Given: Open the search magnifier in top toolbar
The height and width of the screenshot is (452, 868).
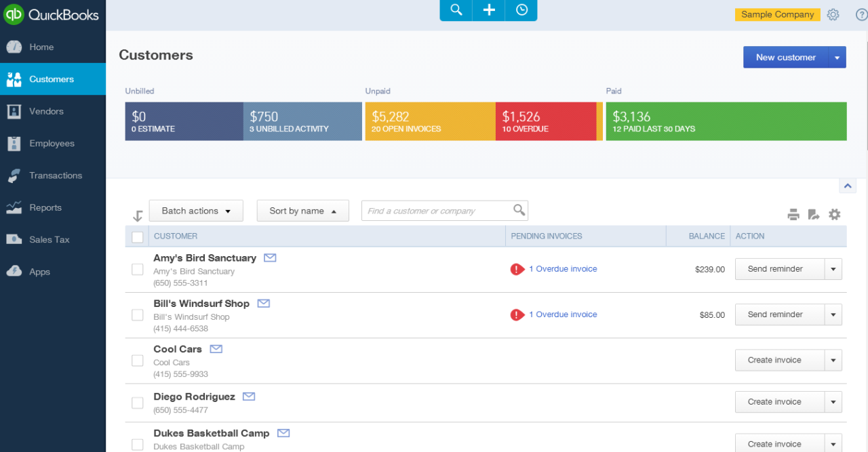Looking at the screenshot, I should coord(456,10).
